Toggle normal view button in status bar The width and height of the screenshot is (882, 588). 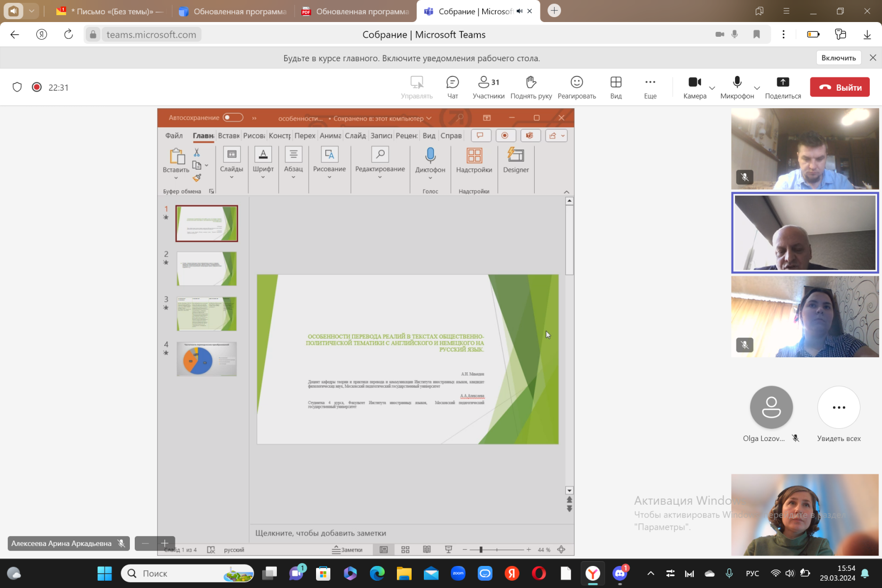(384, 550)
